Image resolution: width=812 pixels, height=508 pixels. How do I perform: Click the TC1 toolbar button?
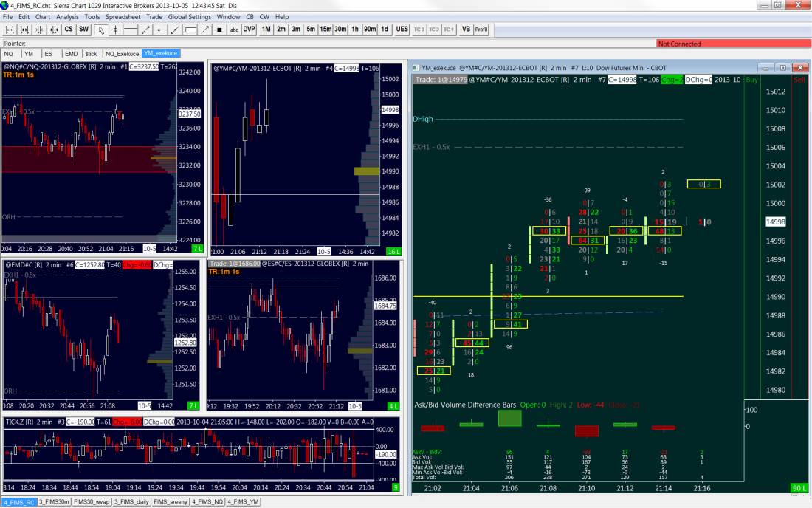(449, 30)
